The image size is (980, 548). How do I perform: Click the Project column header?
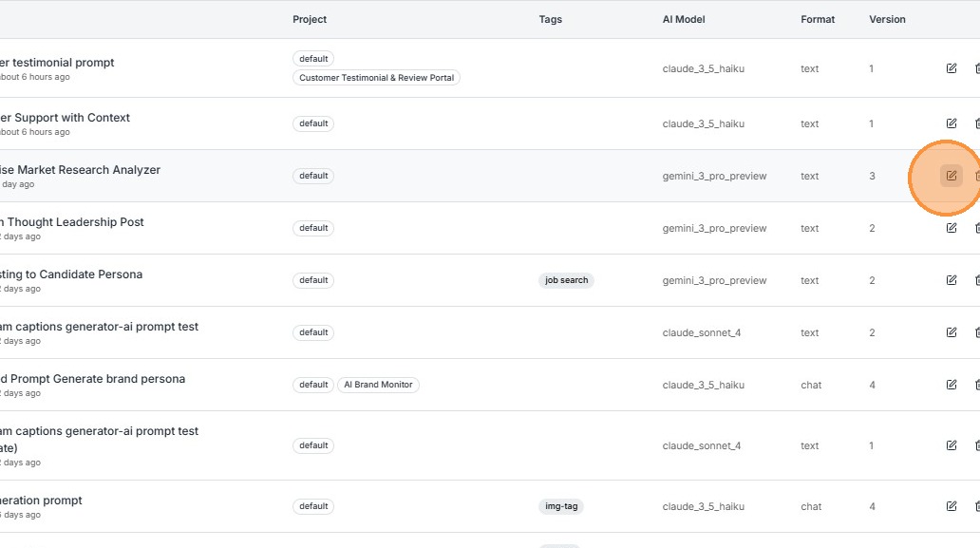click(310, 19)
